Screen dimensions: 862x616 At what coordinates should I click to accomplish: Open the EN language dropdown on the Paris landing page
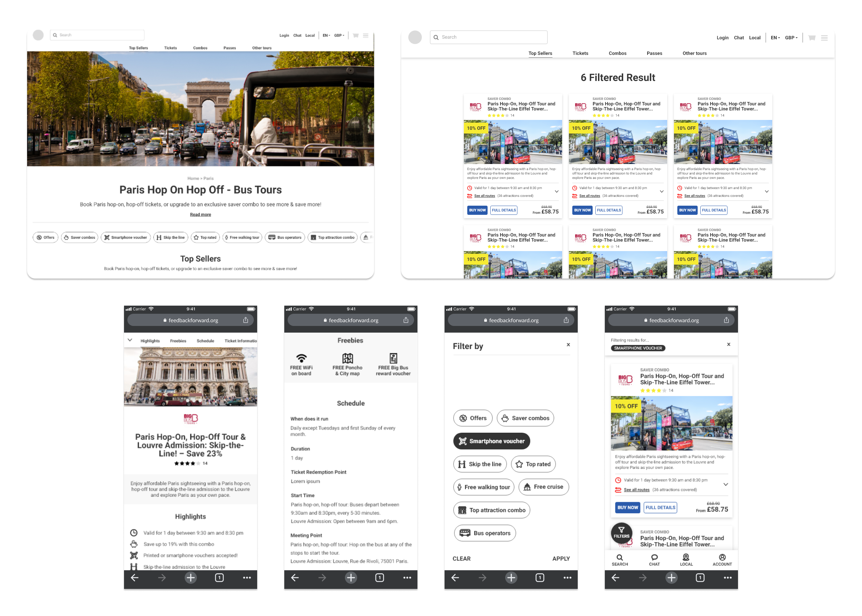click(326, 35)
